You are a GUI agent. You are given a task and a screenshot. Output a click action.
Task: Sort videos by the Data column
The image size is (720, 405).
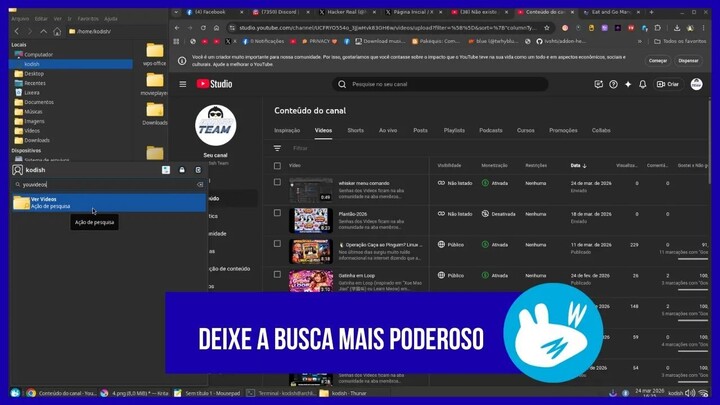[x=579, y=165]
